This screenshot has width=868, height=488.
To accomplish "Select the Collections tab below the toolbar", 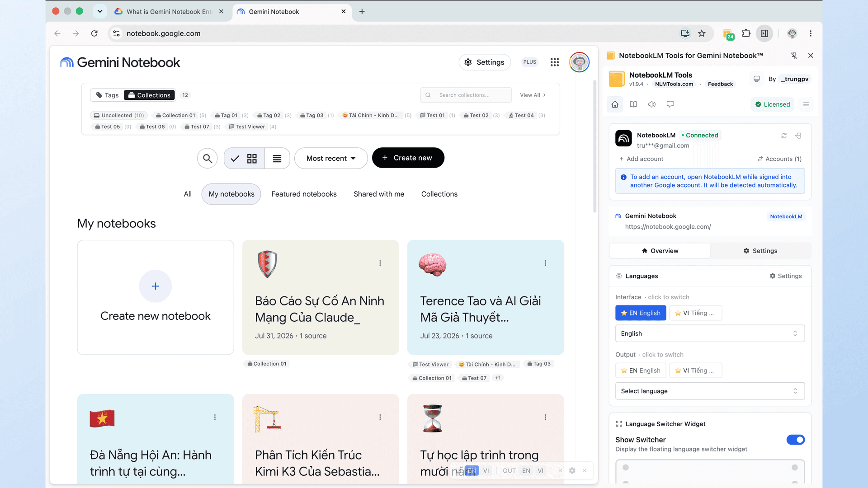I will point(439,194).
